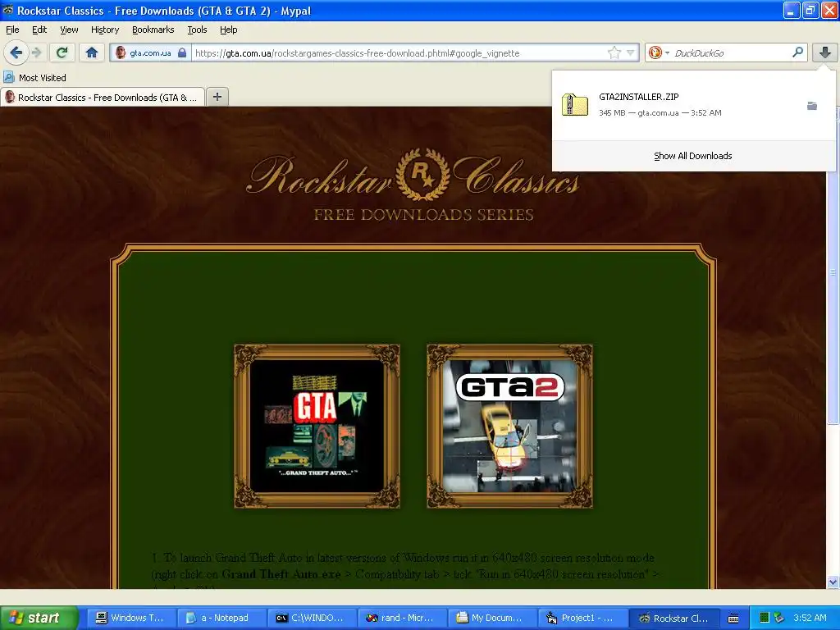Click the framed GTA game cover
The image size is (840, 630).
[x=317, y=426]
